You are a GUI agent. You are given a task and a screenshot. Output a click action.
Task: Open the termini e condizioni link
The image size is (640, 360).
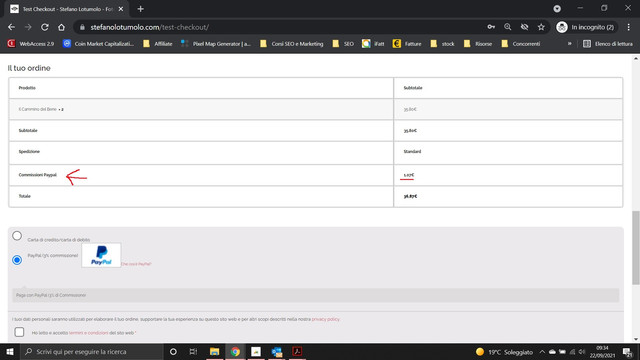tap(89, 333)
